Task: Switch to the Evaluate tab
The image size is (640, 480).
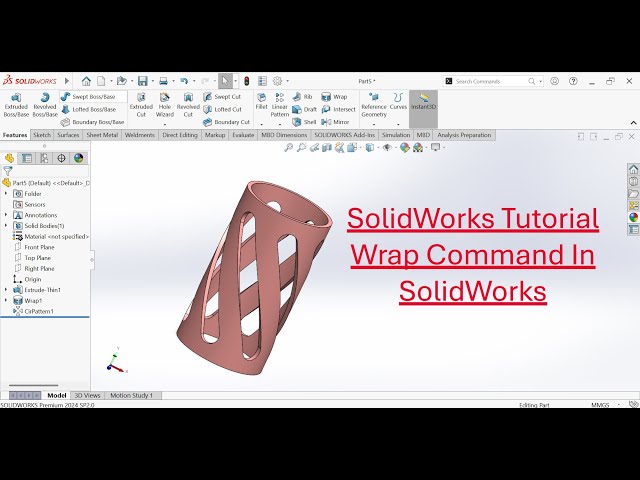Action: (x=243, y=135)
